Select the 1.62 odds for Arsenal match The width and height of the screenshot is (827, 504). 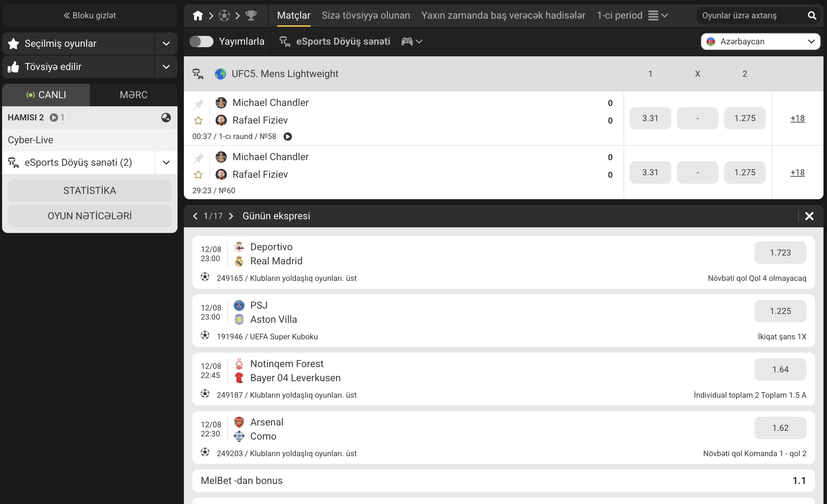point(781,428)
